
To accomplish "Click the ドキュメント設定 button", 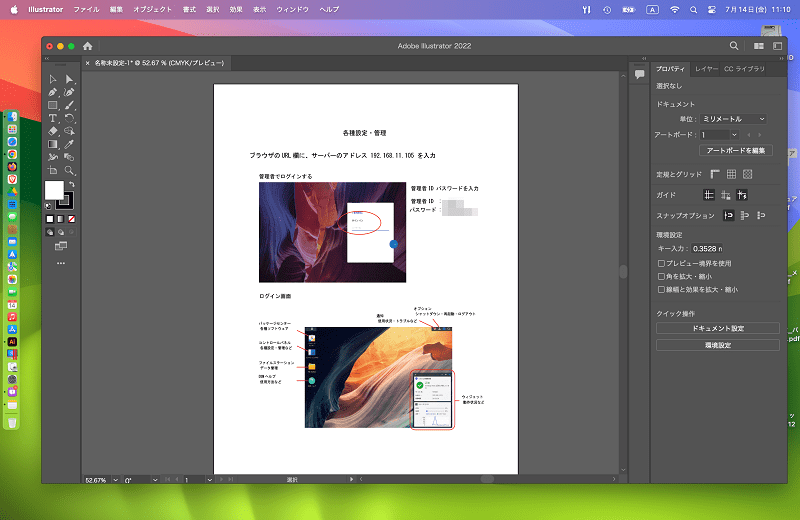I will (x=717, y=328).
